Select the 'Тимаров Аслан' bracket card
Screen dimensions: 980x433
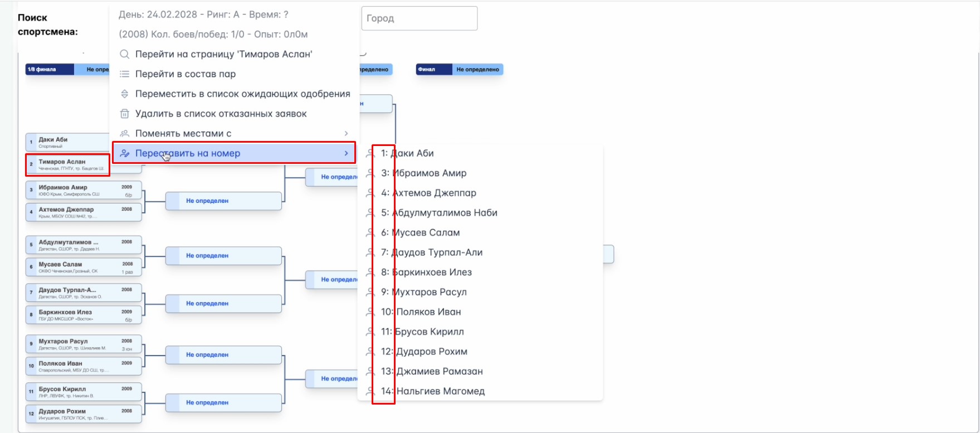pyautogui.click(x=67, y=164)
